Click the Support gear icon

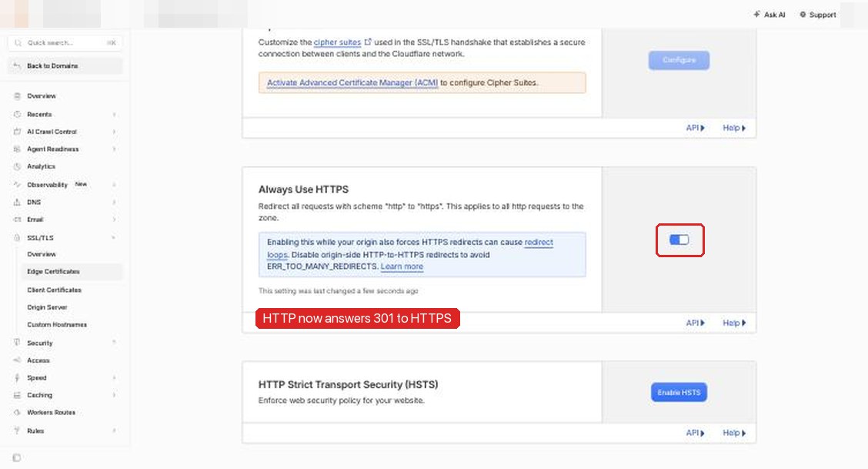[802, 15]
